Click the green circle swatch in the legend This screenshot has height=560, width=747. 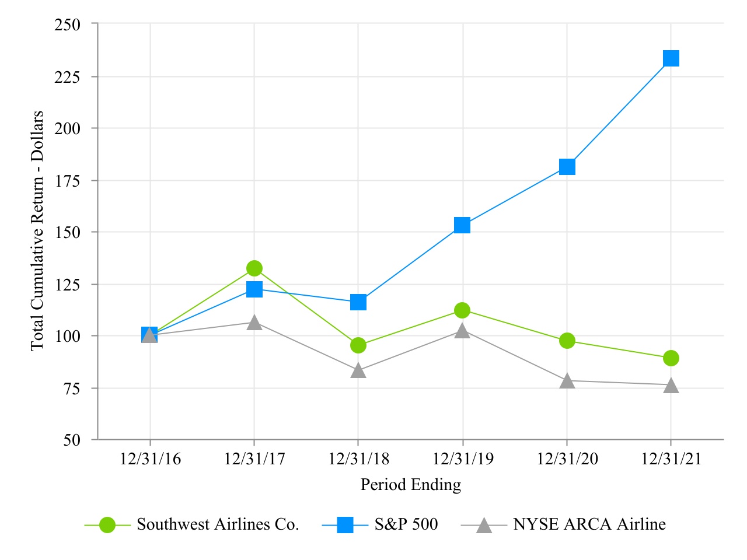(107, 525)
